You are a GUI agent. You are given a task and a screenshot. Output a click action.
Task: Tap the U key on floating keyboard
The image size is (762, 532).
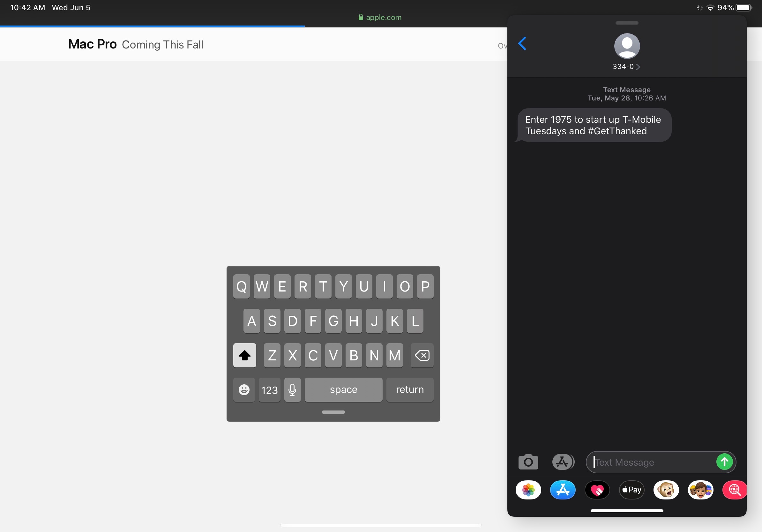click(x=364, y=286)
